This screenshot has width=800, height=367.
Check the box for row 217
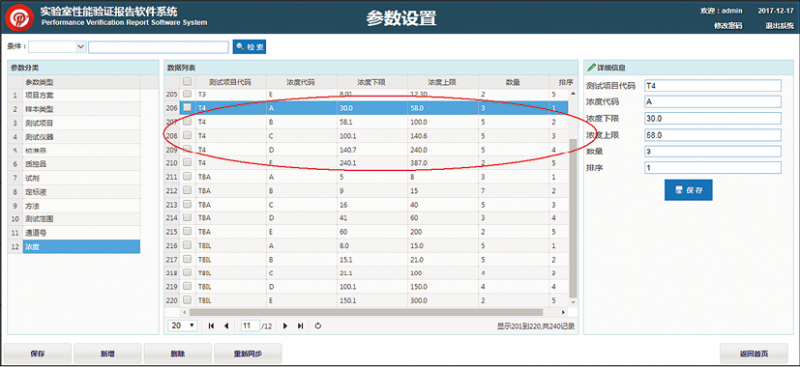pos(187,259)
